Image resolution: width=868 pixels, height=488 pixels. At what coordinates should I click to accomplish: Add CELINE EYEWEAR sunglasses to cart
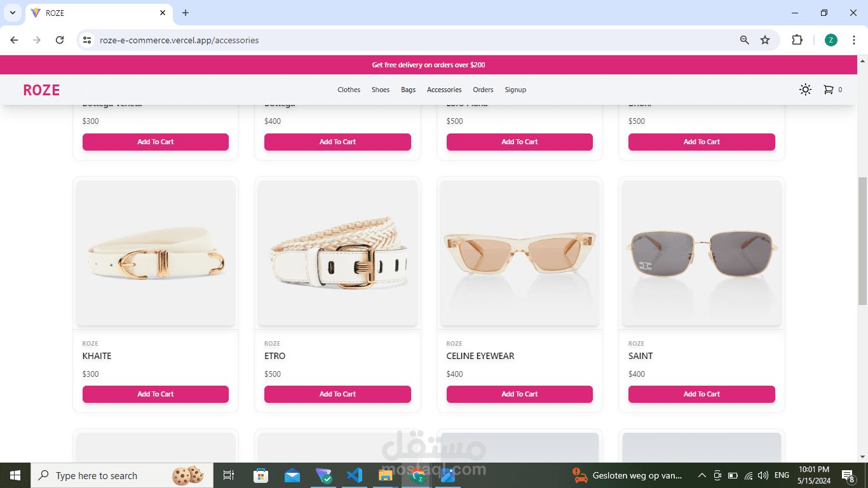click(x=520, y=394)
